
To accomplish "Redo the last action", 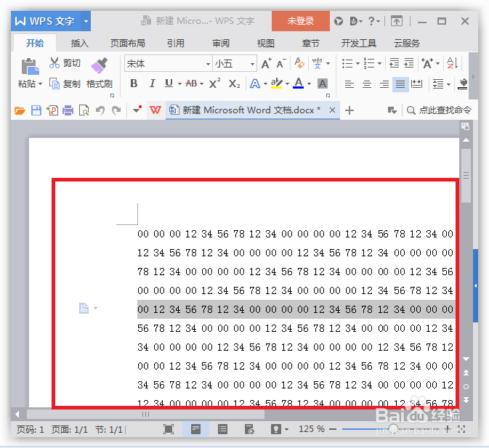I will (117, 110).
